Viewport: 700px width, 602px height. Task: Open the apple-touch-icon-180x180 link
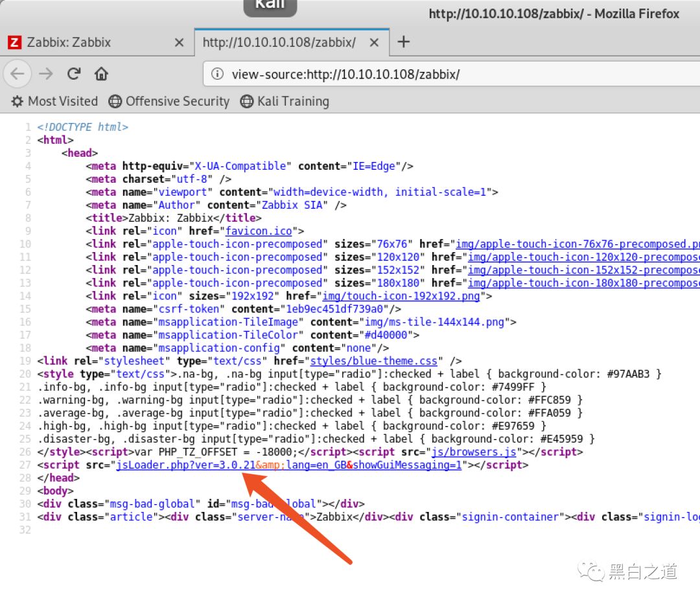(x=583, y=283)
